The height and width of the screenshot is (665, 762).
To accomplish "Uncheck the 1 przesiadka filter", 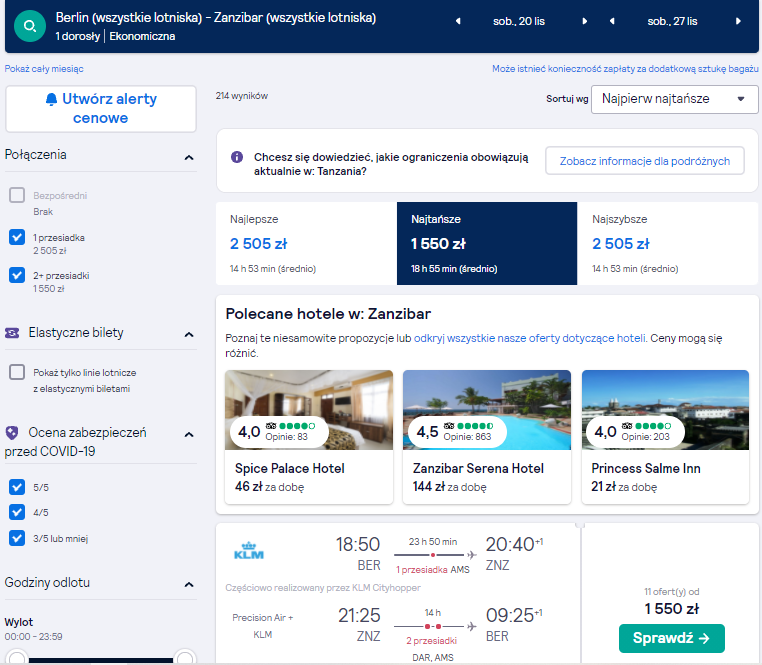I will tap(17, 237).
